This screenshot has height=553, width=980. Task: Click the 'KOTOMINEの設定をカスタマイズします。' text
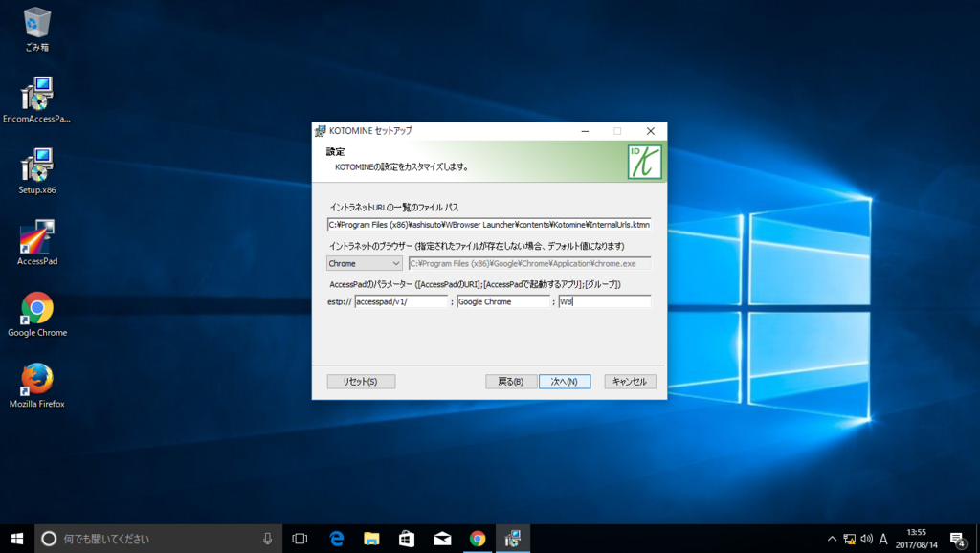(x=402, y=166)
